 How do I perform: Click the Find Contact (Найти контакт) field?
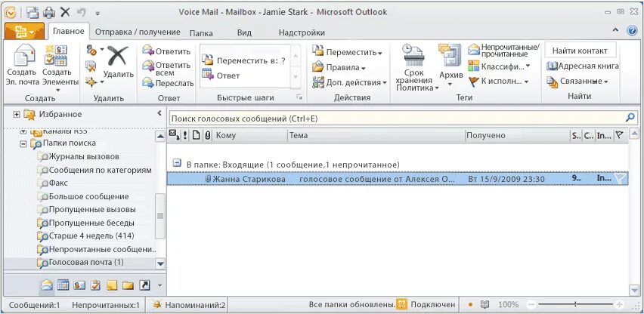click(x=581, y=51)
